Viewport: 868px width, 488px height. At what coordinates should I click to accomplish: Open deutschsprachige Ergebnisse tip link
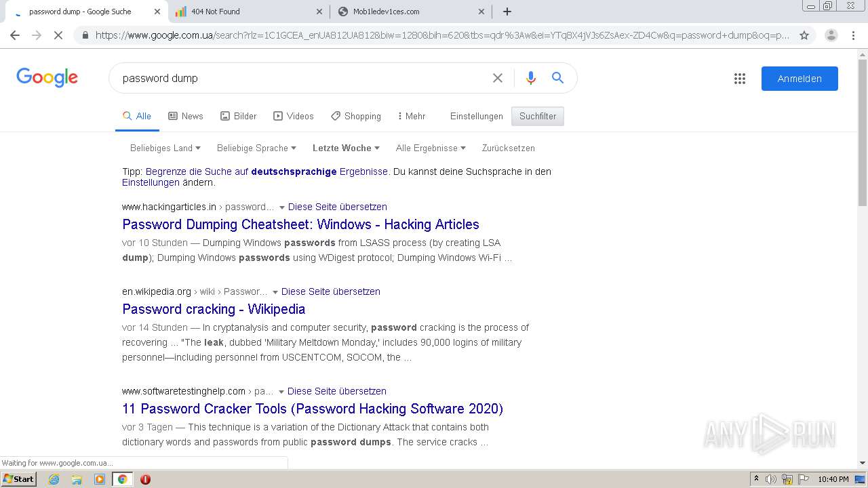pyautogui.click(x=267, y=171)
